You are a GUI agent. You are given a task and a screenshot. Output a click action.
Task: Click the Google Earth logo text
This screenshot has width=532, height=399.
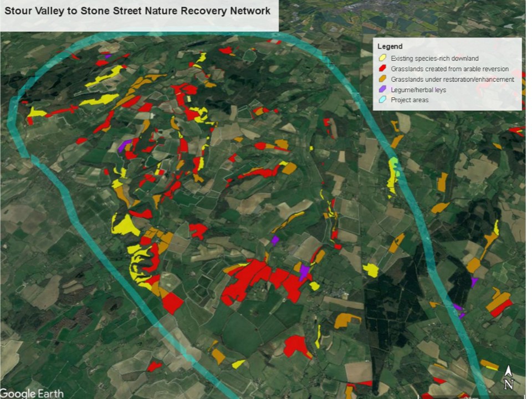(x=32, y=393)
